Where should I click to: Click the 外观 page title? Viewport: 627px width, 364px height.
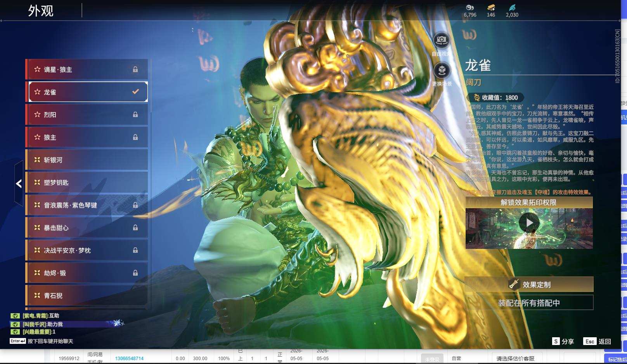point(41,11)
